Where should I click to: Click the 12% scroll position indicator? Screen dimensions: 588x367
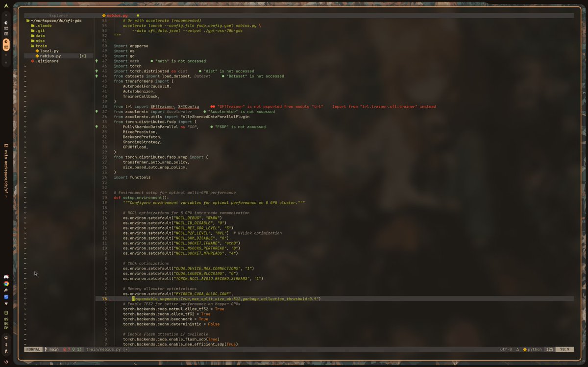click(x=550, y=349)
